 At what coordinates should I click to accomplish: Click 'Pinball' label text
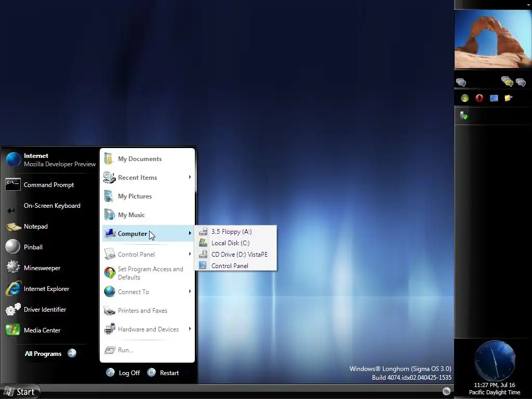tap(33, 247)
